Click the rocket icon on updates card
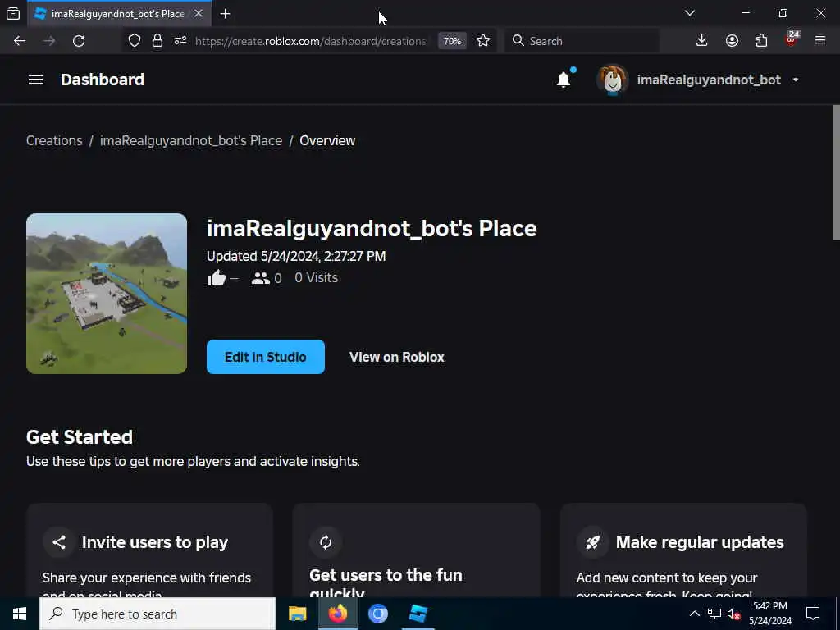The height and width of the screenshot is (630, 840). (x=592, y=542)
